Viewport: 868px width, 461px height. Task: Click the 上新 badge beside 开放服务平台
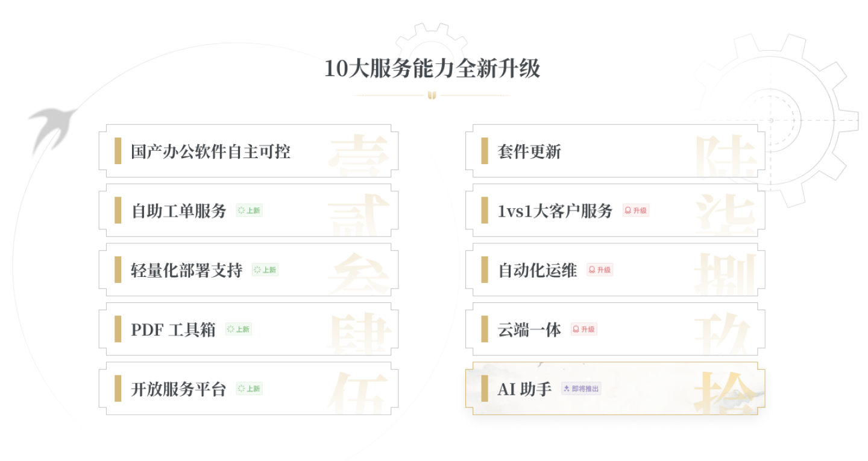pyautogui.click(x=250, y=389)
